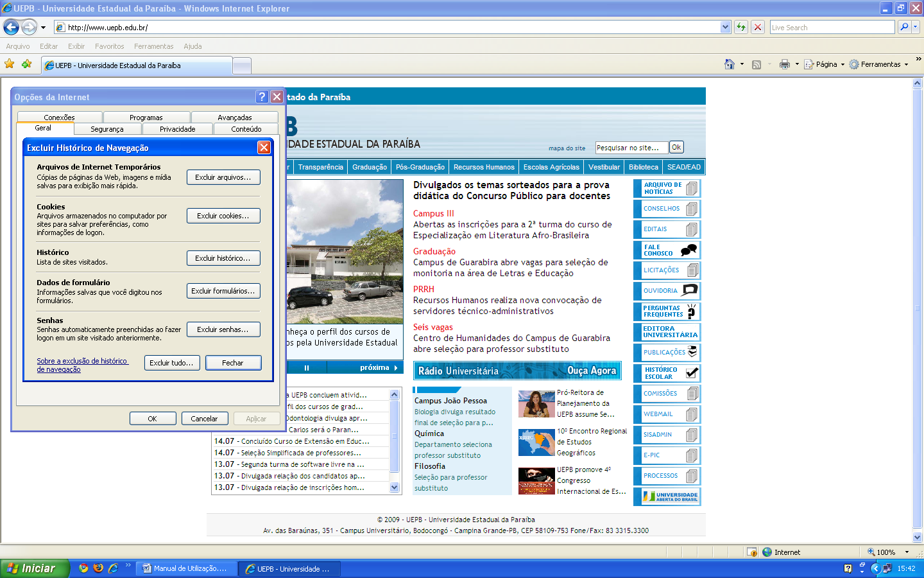
Task: Click the Excluir formulários button
Action: [223, 291]
